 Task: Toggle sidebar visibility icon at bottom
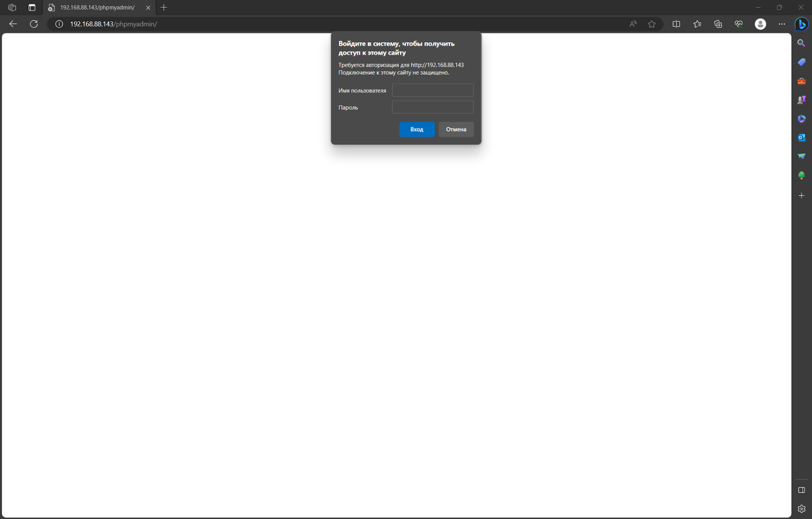coord(801,490)
